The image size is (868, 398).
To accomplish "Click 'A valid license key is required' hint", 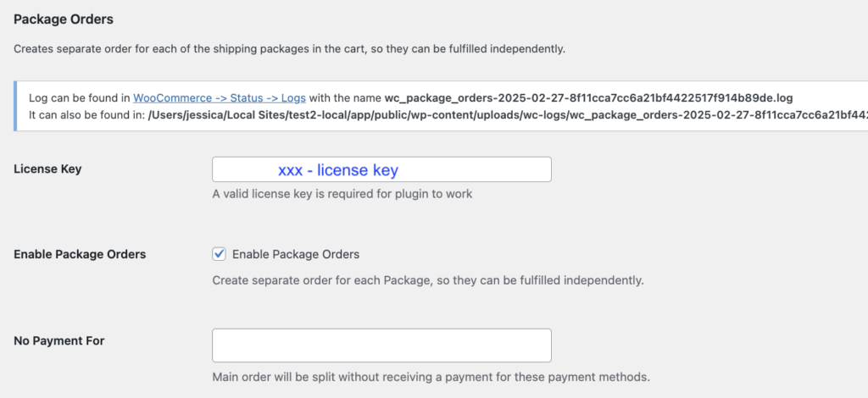I will (342, 194).
